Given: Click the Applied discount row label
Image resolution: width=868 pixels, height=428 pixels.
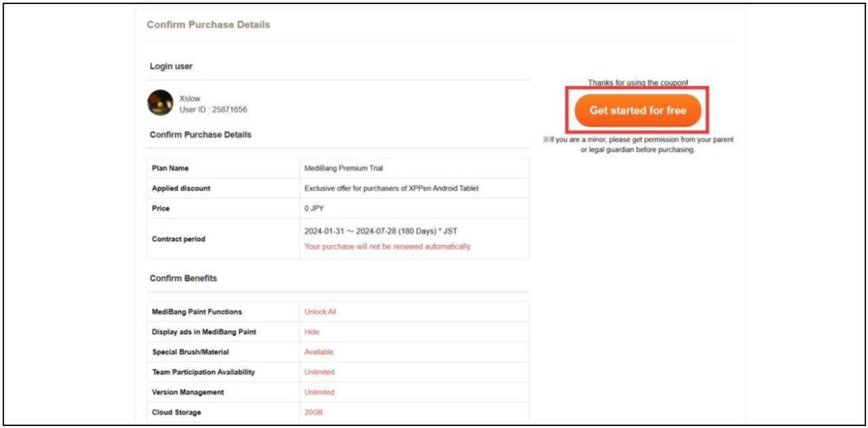Looking at the screenshot, I should pos(181,188).
